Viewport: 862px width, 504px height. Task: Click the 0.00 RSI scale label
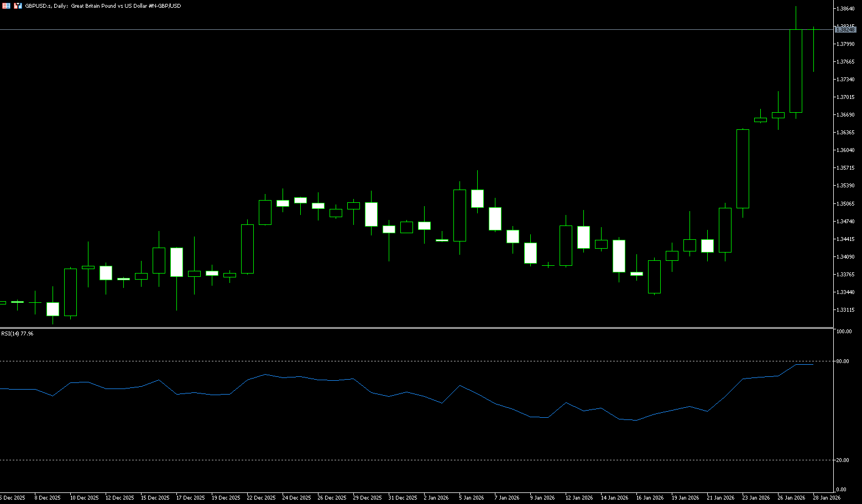click(x=841, y=490)
